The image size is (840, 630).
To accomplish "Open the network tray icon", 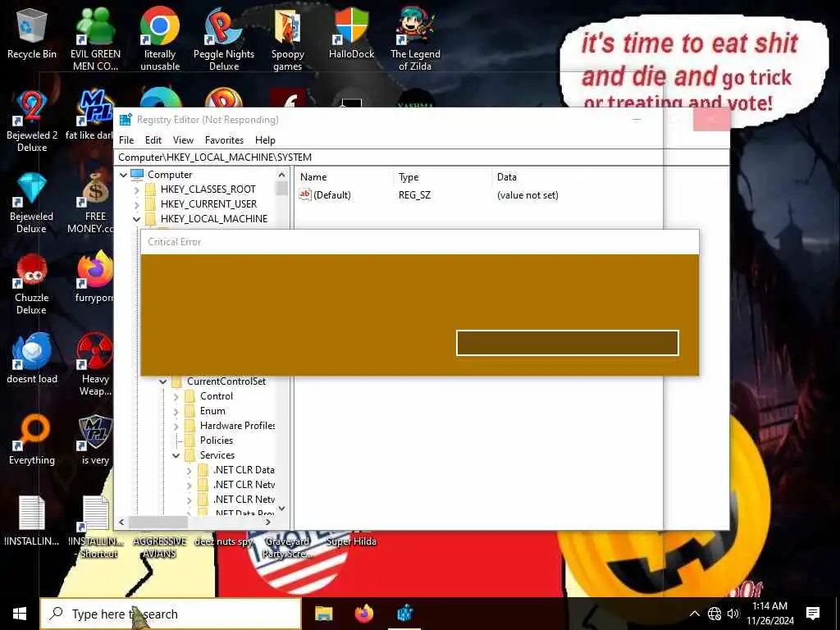I will [x=714, y=614].
